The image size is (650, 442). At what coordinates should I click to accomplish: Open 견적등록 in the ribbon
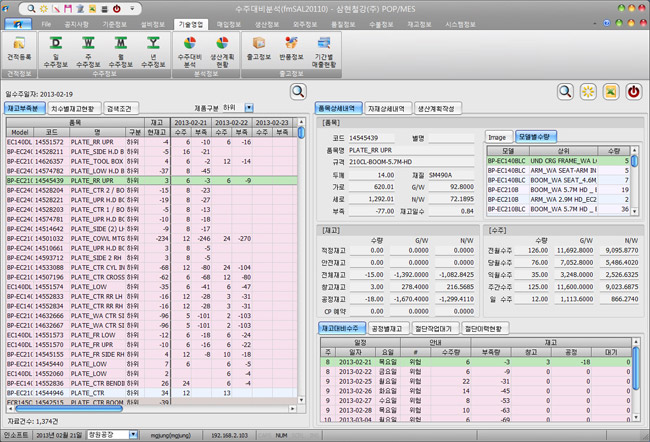tap(19, 50)
